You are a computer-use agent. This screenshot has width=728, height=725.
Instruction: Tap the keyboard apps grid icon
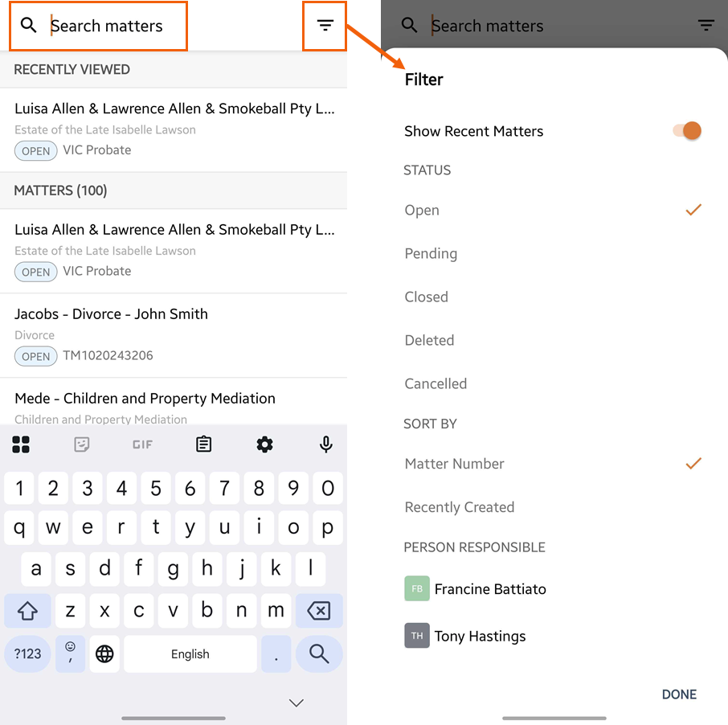[x=21, y=444]
